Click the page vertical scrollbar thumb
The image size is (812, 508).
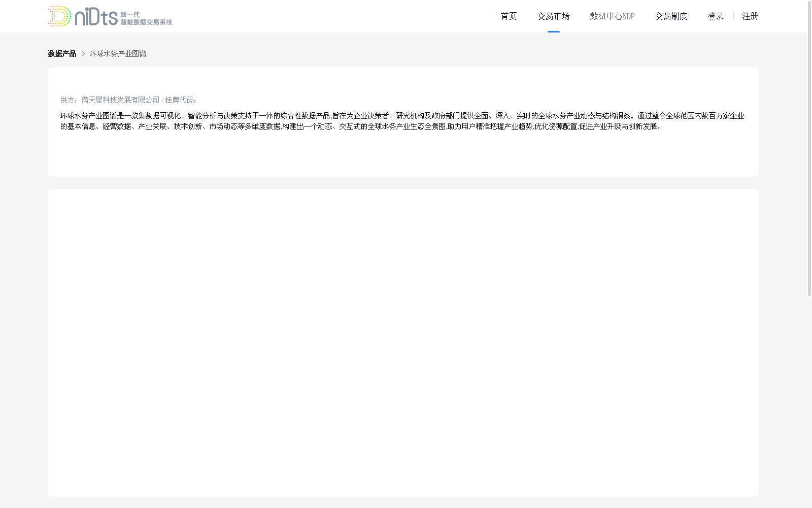[x=809, y=148]
